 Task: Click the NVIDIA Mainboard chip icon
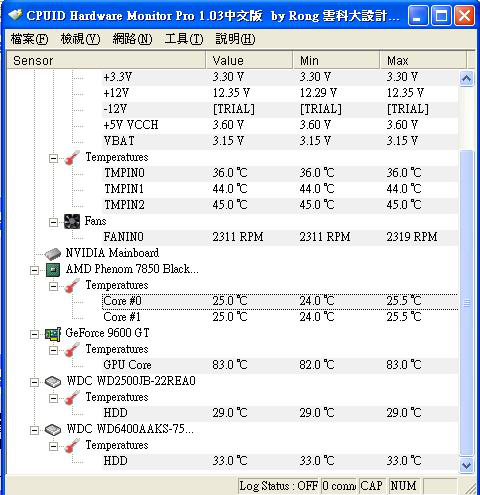53,253
